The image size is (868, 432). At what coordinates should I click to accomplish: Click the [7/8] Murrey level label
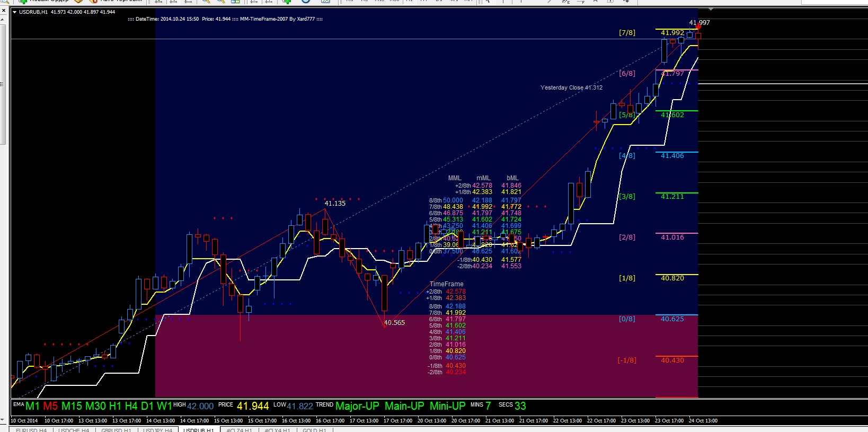627,33
